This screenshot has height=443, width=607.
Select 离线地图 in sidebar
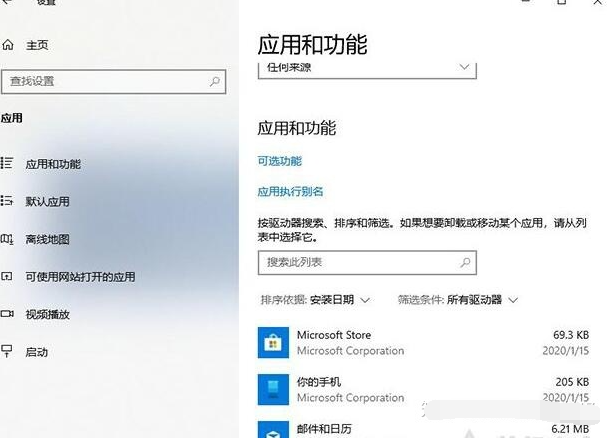pos(48,239)
